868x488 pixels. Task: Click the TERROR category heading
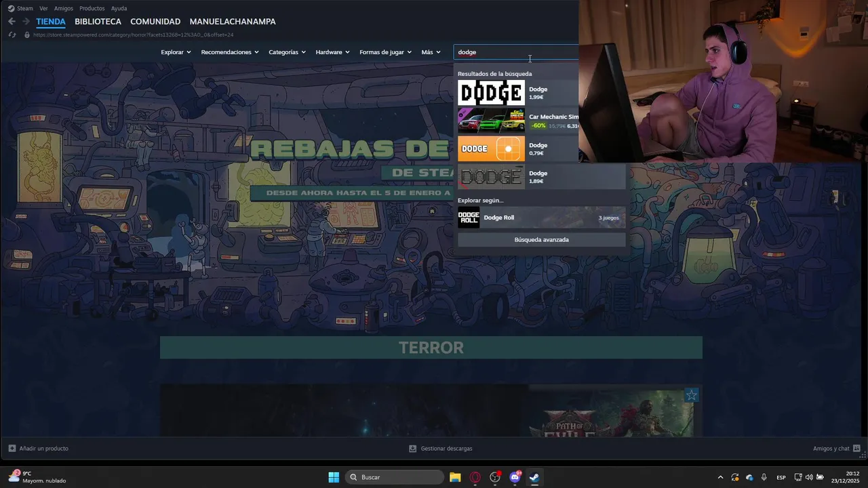[431, 348]
